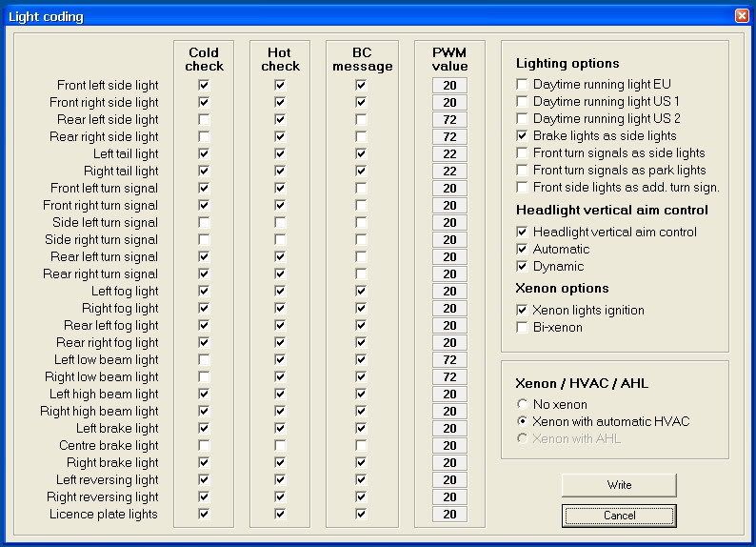The image size is (756, 547).
Task: Close the Light coding dialog window
Action: 742,16
